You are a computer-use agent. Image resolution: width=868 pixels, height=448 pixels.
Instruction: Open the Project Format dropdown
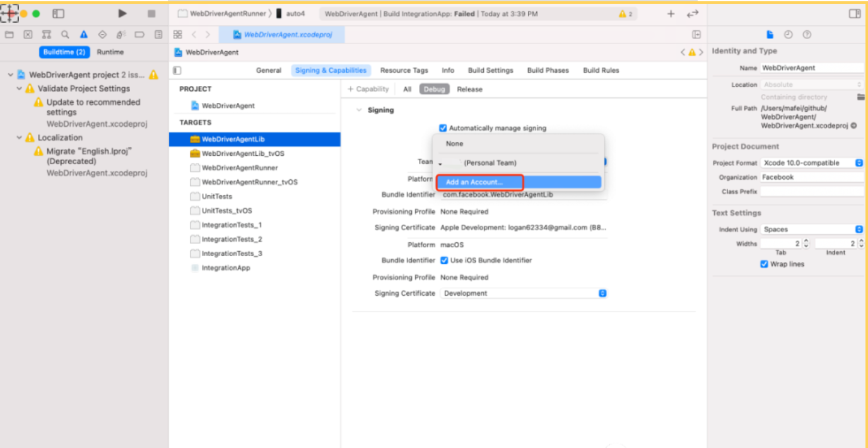(x=858, y=162)
